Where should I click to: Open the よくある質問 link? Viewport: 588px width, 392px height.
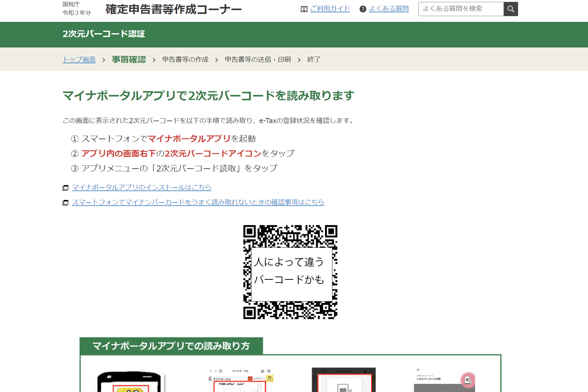pyautogui.click(x=389, y=9)
